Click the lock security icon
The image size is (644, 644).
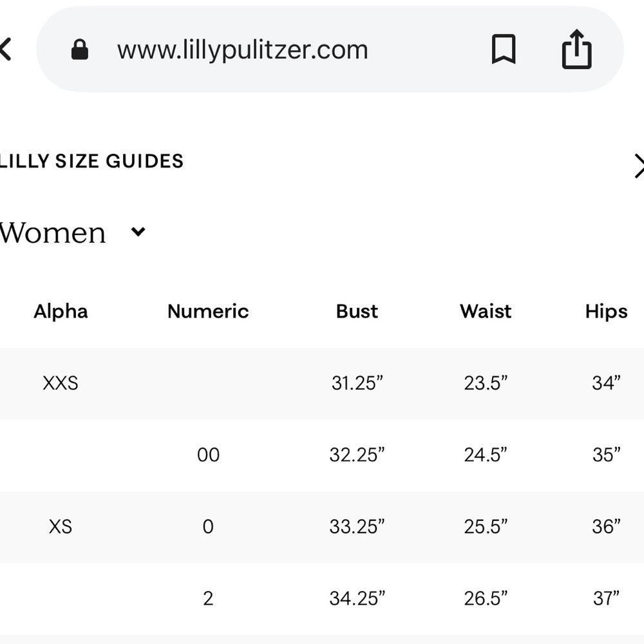tap(80, 50)
